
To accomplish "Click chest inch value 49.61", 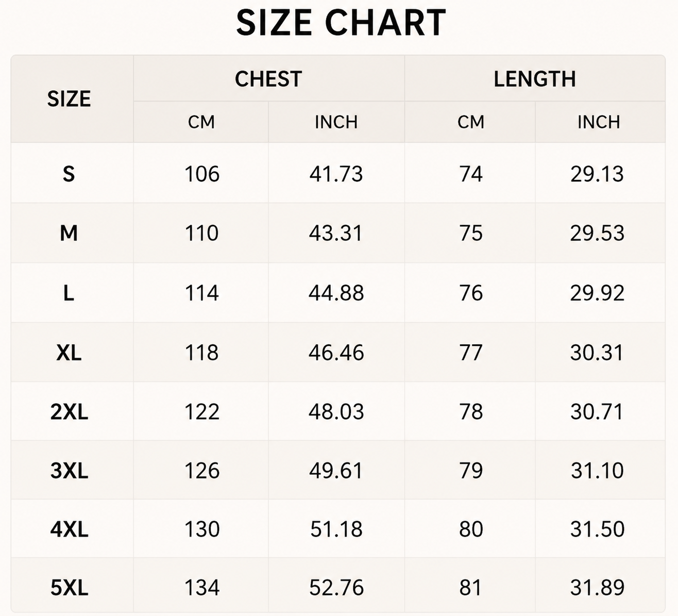I will (x=336, y=471).
